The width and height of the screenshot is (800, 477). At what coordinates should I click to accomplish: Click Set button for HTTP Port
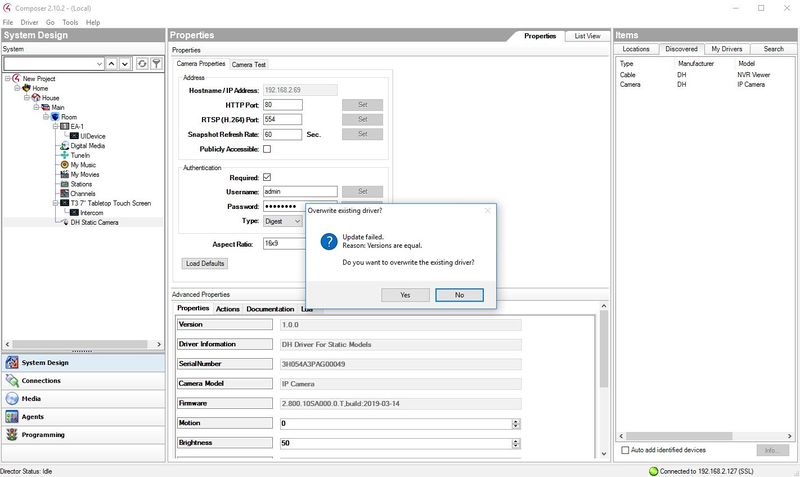(x=362, y=105)
